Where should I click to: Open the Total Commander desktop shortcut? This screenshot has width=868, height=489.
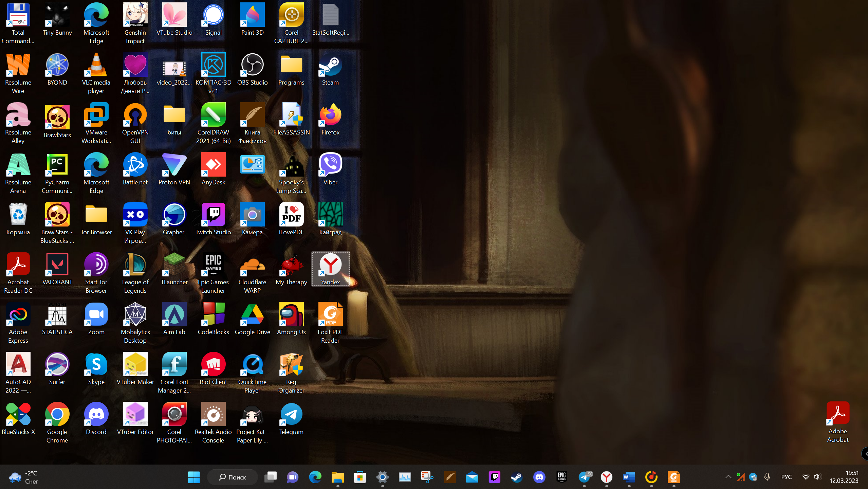(18, 23)
